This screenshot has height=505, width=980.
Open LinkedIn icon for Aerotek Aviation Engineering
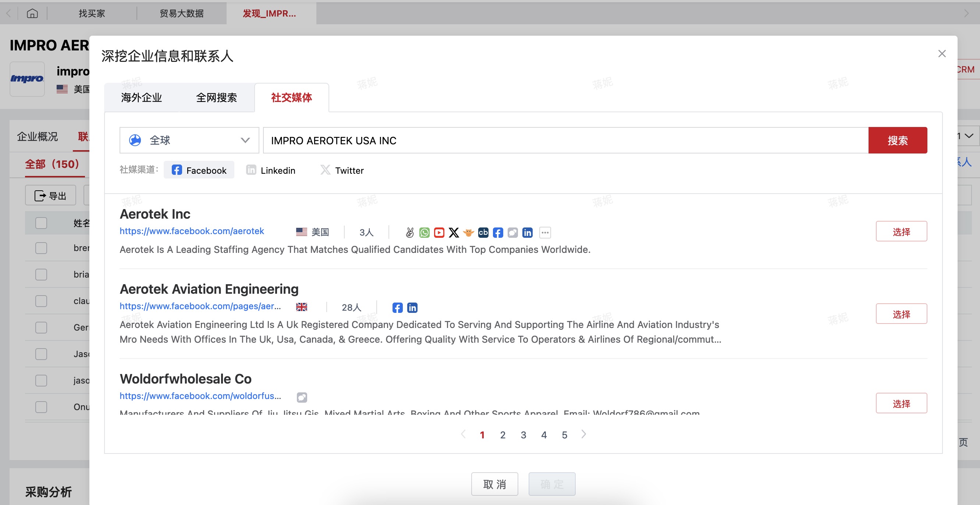pos(412,307)
